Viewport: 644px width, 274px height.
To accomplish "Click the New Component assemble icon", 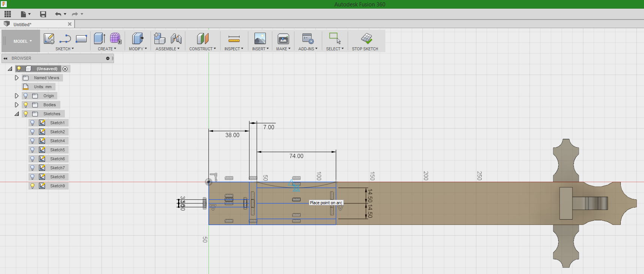I will pos(160,38).
